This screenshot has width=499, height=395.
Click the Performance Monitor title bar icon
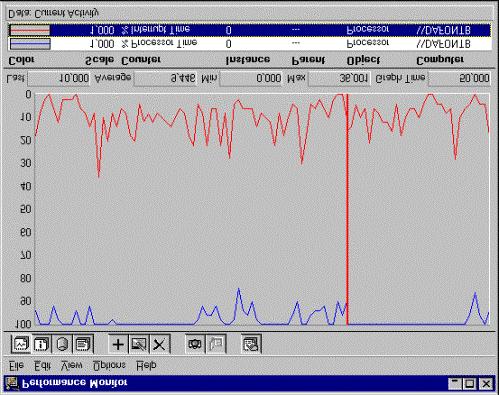(x=12, y=383)
